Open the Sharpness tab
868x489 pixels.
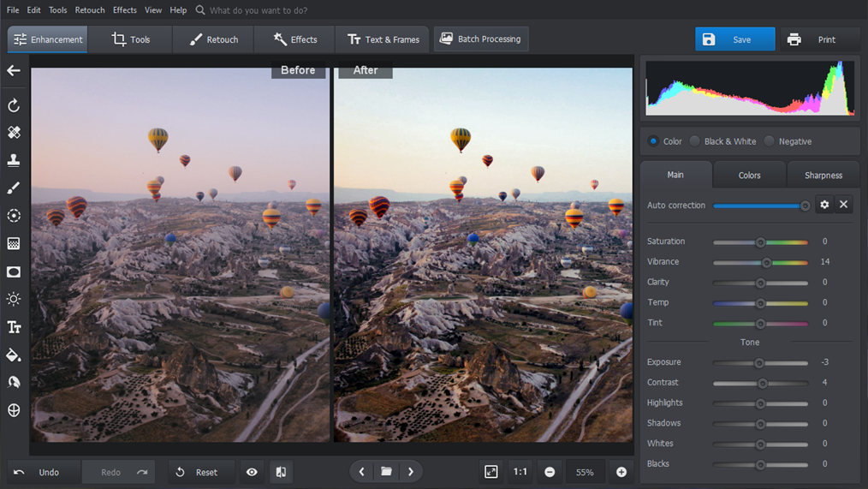click(823, 175)
